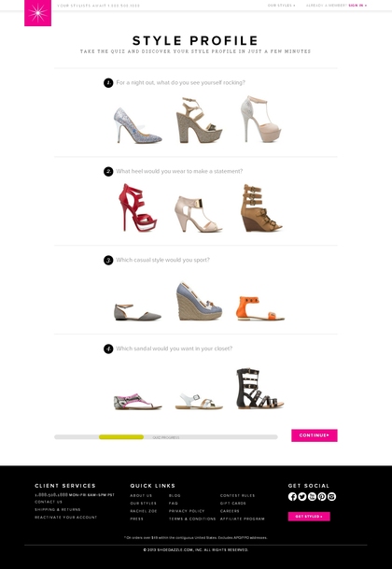Open the Facebook social icon
The width and height of the screenshot is (392, 569).
[x=292, y=497]
